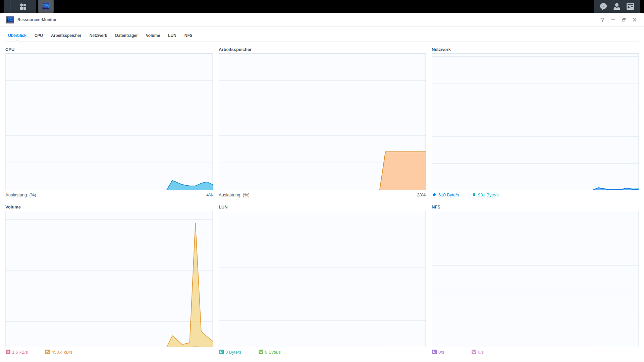Open the NFS tab
Viewport: 644px width, 362px height.
click(188, 36)
